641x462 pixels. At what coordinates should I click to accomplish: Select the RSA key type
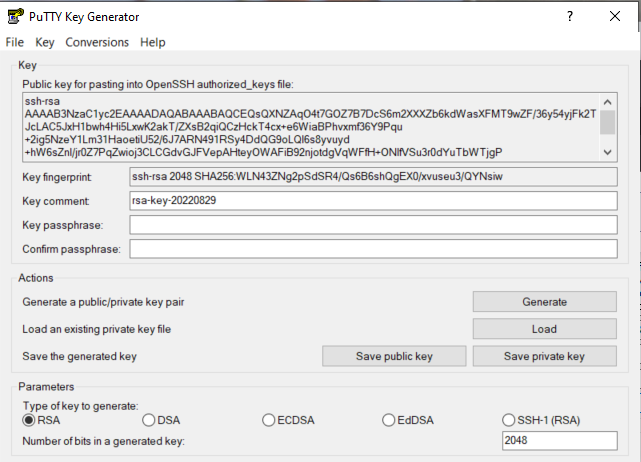click(41, 420)
